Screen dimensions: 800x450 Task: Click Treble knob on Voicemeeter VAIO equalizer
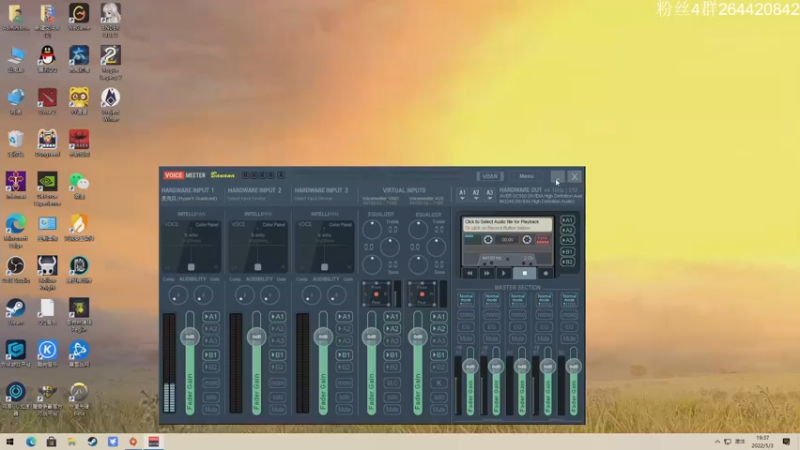[372, 230]
